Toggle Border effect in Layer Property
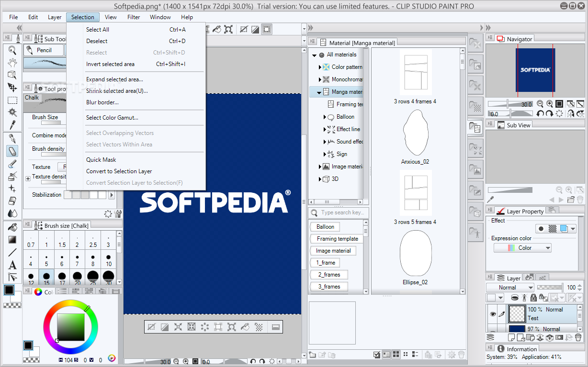The height and width of the screenshot is (367, 588). (x=541, y=229)
